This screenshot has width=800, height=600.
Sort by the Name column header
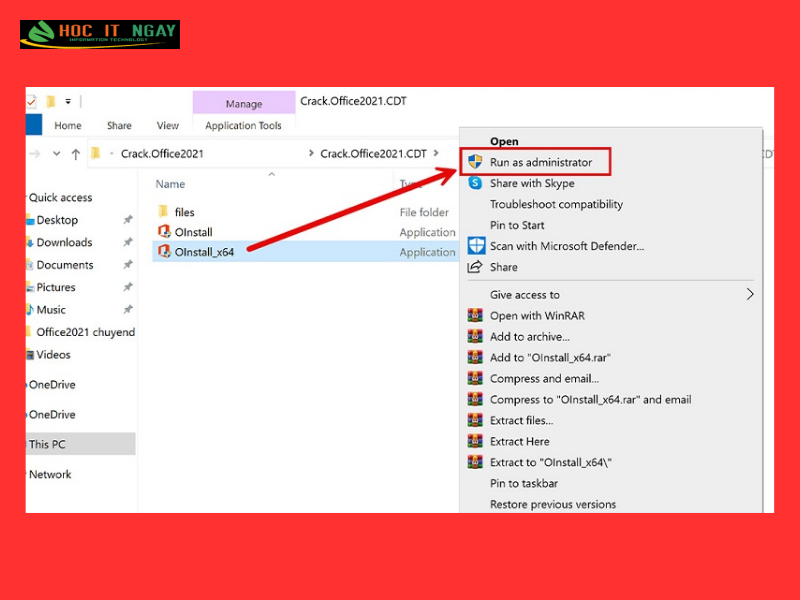pos(170,184)
